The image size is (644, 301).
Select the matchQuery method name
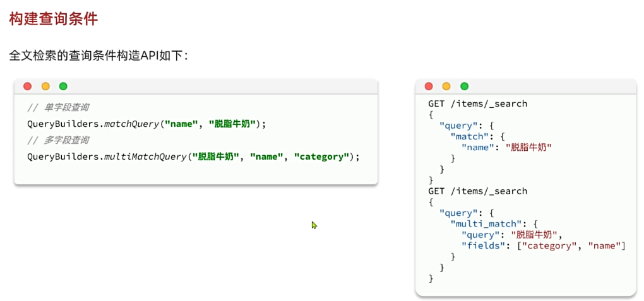tap(131, 124)
